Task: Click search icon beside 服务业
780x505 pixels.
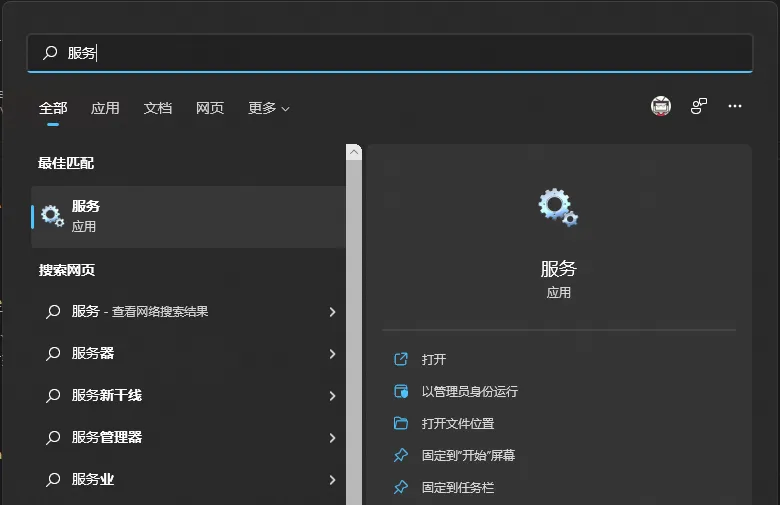Action: coord(53,480)
